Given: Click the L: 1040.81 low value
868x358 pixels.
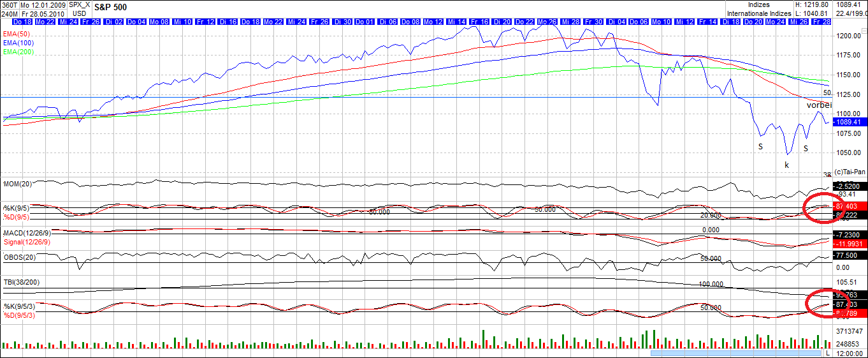Looking at the screenshot, I should pos(811,13).
